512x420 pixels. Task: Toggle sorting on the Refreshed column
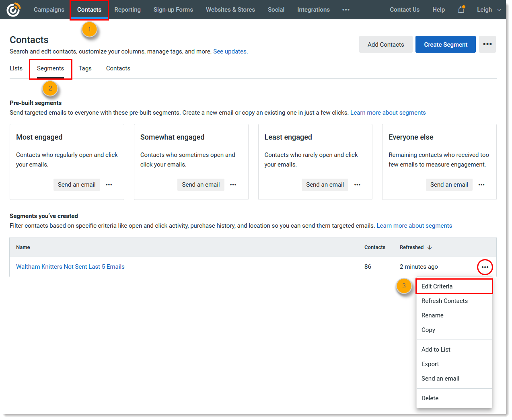(x=415, y=247)
